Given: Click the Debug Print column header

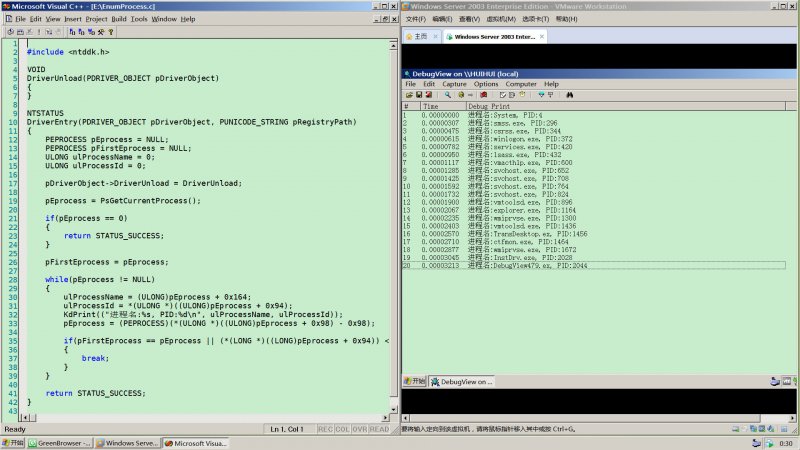Looking at the screenshot, I should pyautogui.click(x=626, y=106).
